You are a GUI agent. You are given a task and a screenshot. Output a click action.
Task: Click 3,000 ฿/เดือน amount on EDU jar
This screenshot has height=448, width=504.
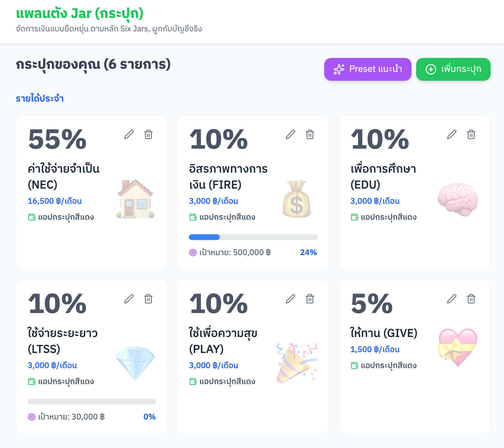pyautogui.click(x=375, y=201)
